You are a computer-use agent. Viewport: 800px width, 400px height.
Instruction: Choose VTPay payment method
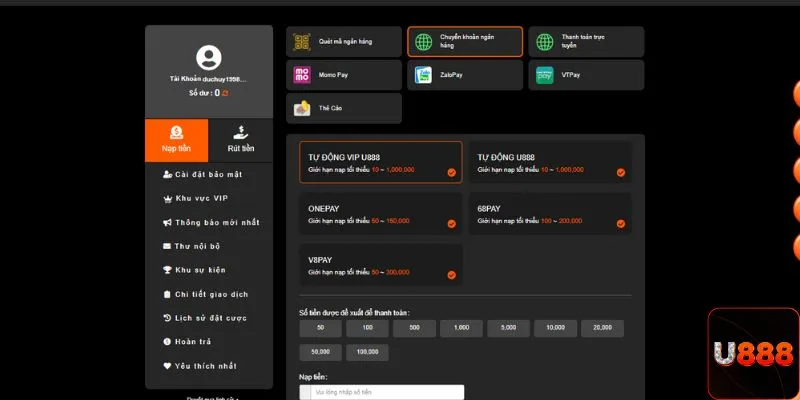click(x=586, y=75)
